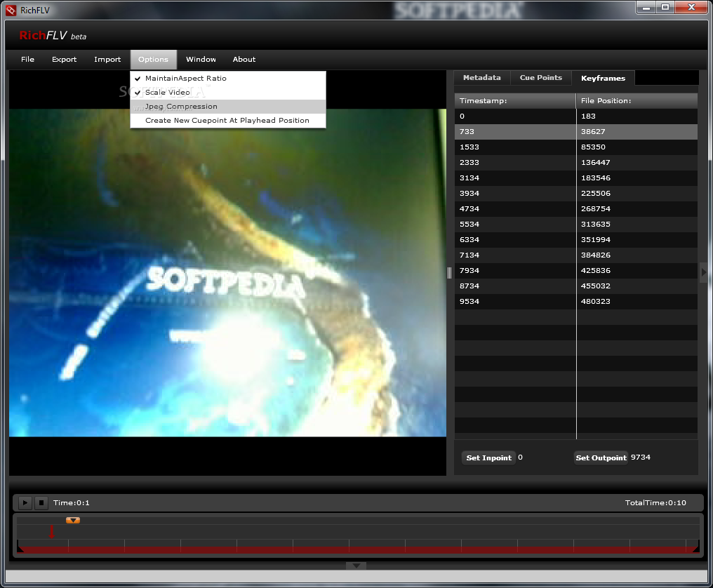Select keyframe row with timestamp 9534
Viewport: 713px width, 588px height.
pyautogui.click(x=576, y=302)
